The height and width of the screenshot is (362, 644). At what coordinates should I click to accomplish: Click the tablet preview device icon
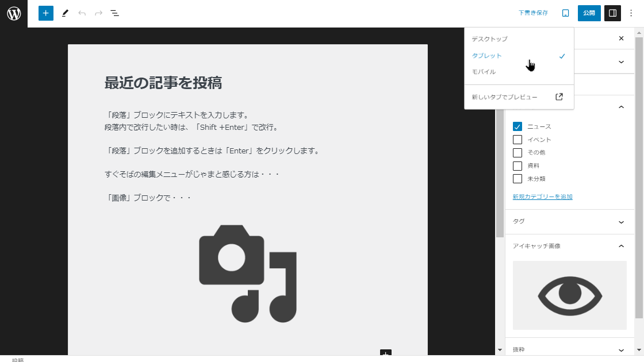(565, 13)
